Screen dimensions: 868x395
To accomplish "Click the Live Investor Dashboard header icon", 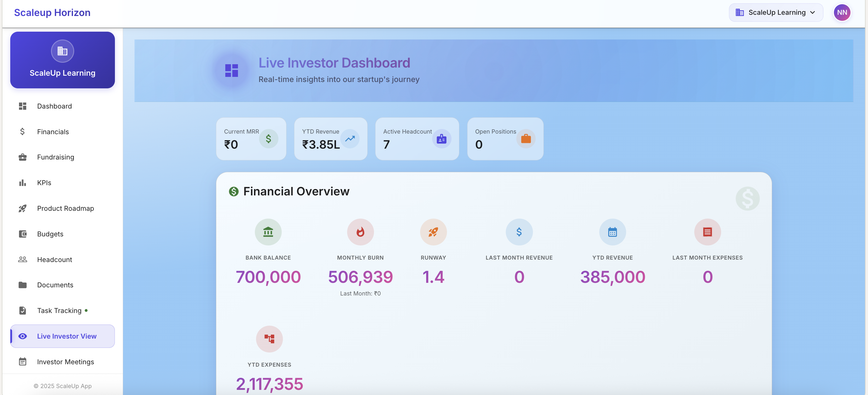I will (232, 71).
